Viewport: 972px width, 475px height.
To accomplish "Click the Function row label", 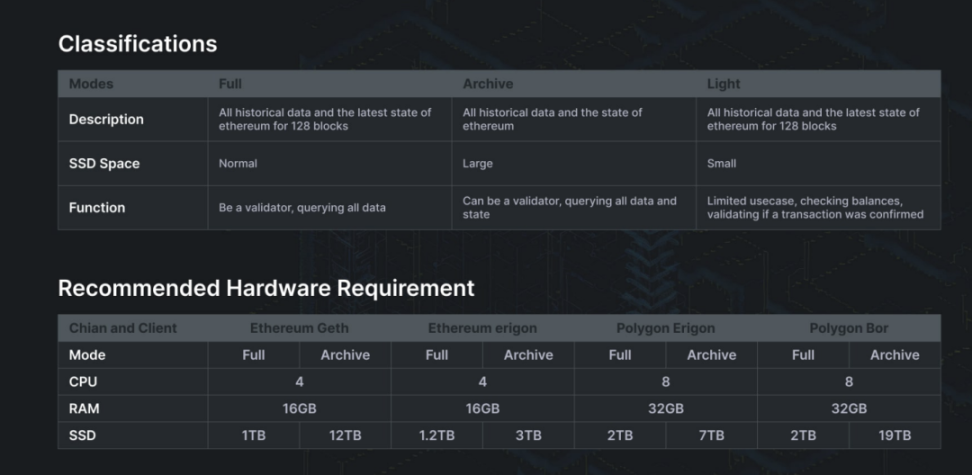I will click(97, 208).
